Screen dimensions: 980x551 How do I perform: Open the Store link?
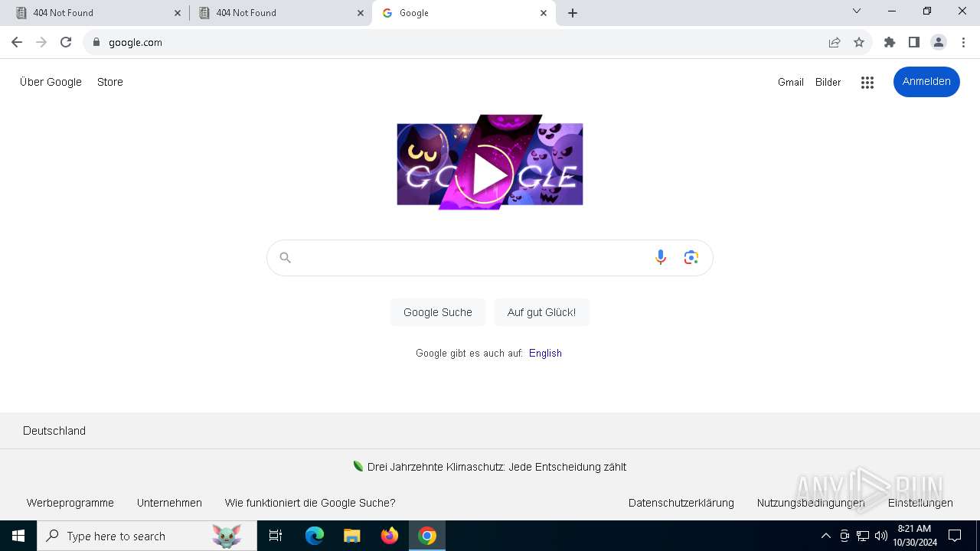point(110,82)
